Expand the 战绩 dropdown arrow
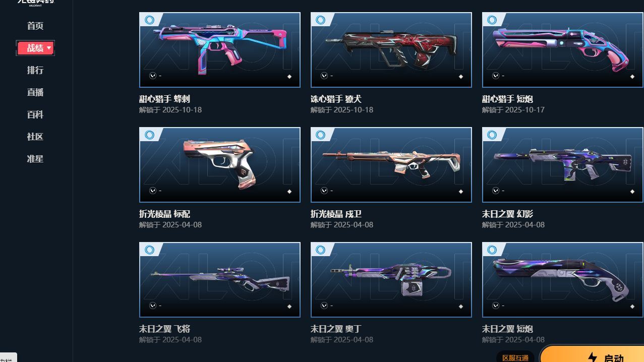The height and width of the screenshot is (362, 644). (49, 48)
